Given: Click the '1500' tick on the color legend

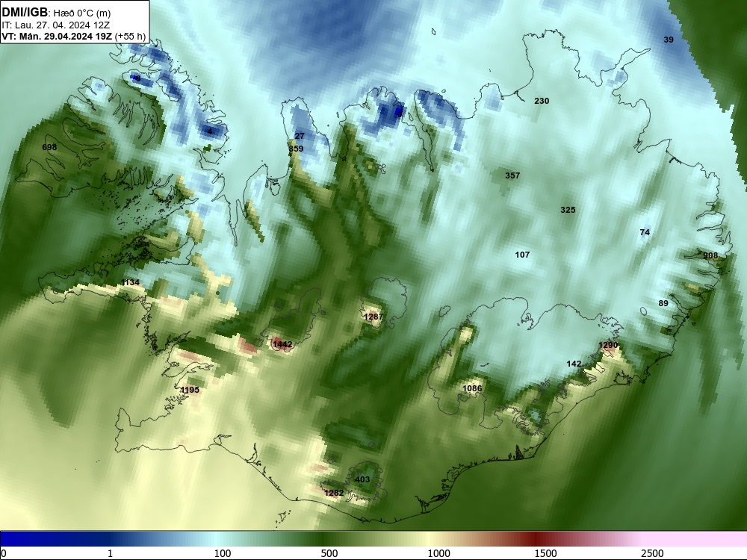Looking at the screenshot, I should 545,553.
